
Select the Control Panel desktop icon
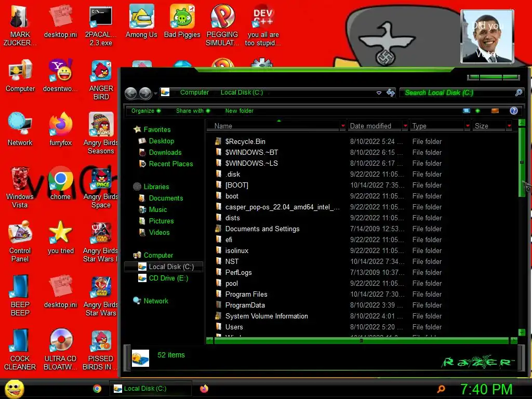20,241
